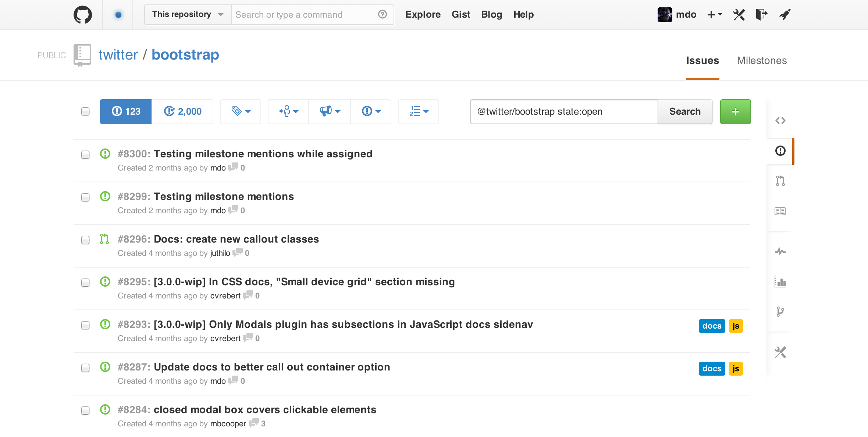Click the GitHub Octocat logo

click(83, 15)
